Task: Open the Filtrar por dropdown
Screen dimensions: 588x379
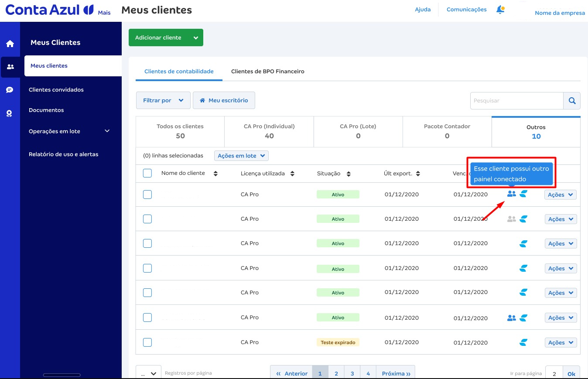Action: pos(163,100)
